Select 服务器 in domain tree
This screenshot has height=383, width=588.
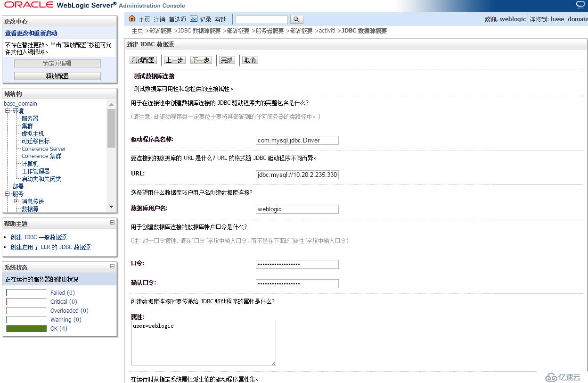[30, 118]
